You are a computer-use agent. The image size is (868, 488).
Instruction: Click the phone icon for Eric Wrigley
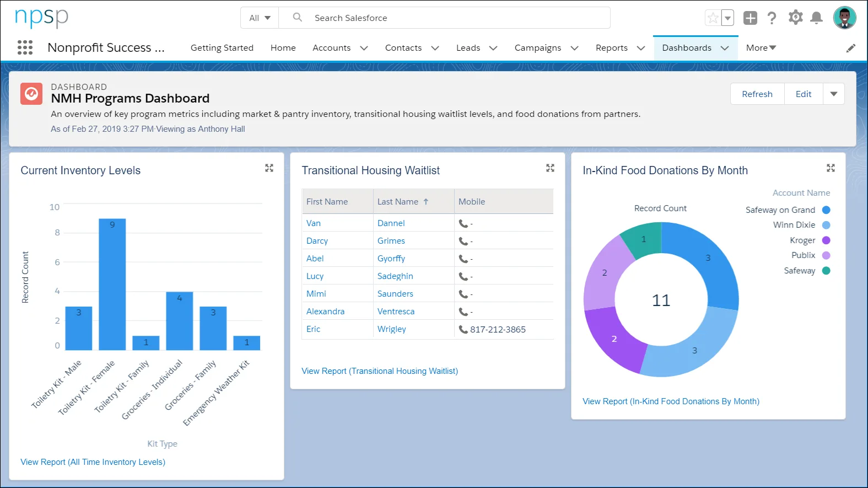pyautogui.click(x=463, y=329)
